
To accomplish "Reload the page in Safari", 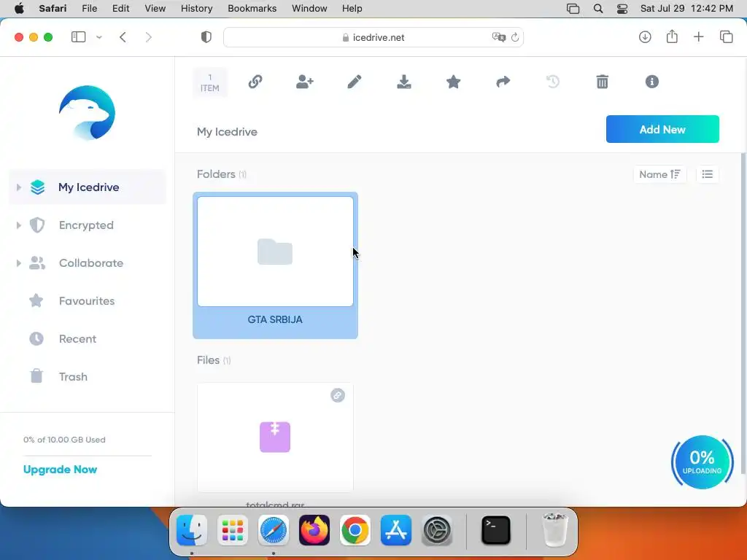I will click(x=515, y=37).
